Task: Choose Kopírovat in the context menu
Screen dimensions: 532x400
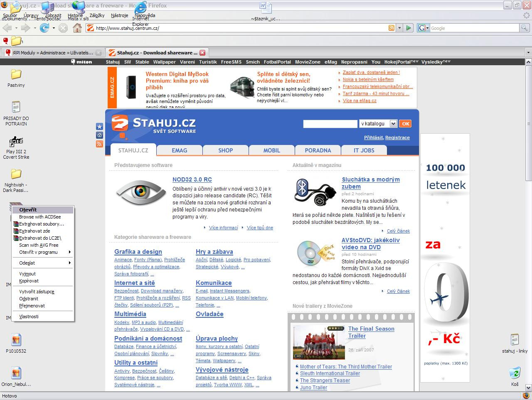Action: [x=43, y=281]
